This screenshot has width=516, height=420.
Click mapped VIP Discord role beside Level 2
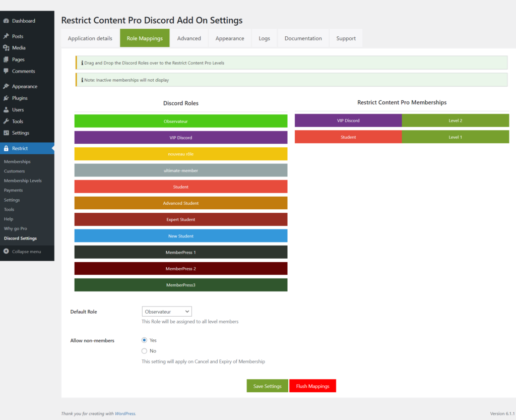tap(348, 121)
